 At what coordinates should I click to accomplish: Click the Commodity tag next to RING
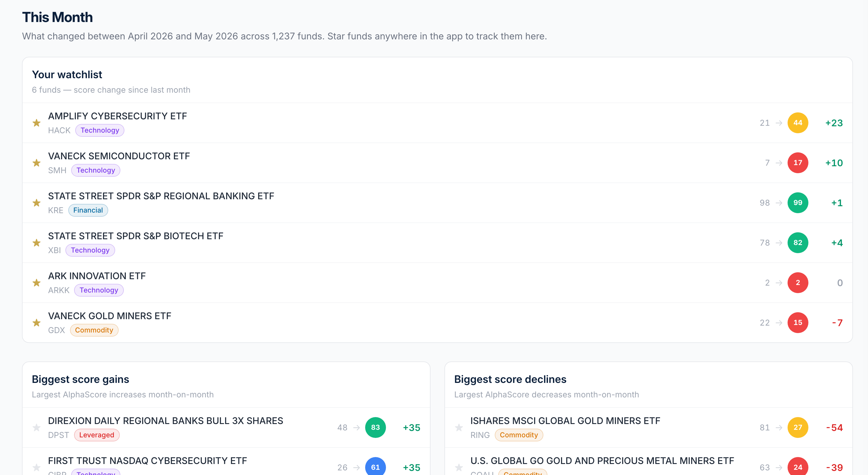click(519, 435)
